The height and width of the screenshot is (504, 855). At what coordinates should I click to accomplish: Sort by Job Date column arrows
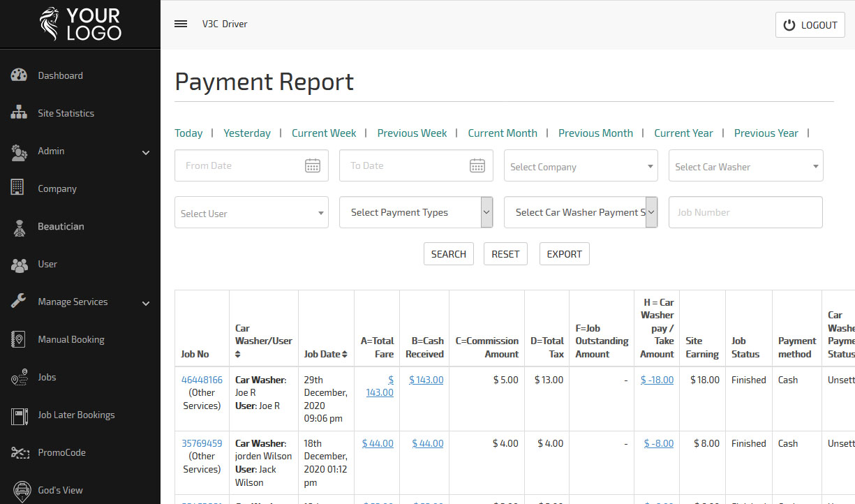(x=345, y=355)
